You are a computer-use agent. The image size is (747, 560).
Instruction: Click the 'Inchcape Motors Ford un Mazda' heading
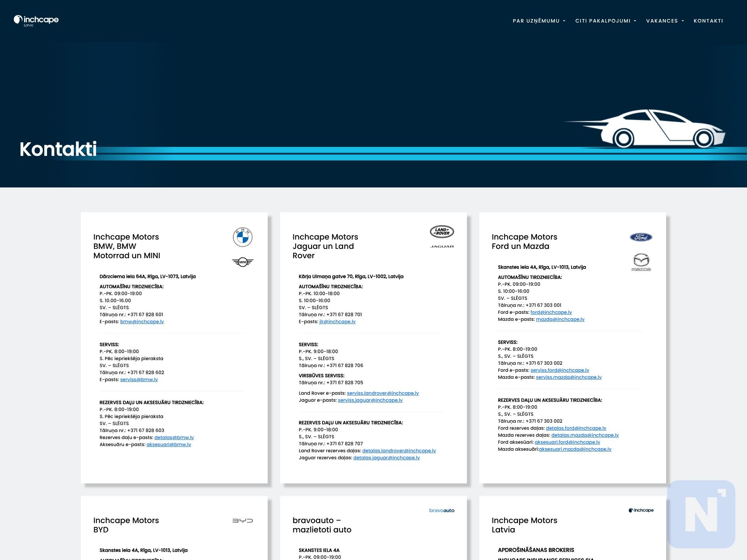524,242
